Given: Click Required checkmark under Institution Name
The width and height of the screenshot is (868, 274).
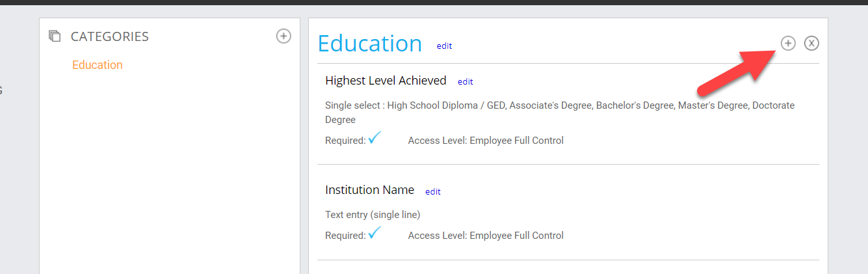Looking at the screenshot, I should click(x=375, y=234).
